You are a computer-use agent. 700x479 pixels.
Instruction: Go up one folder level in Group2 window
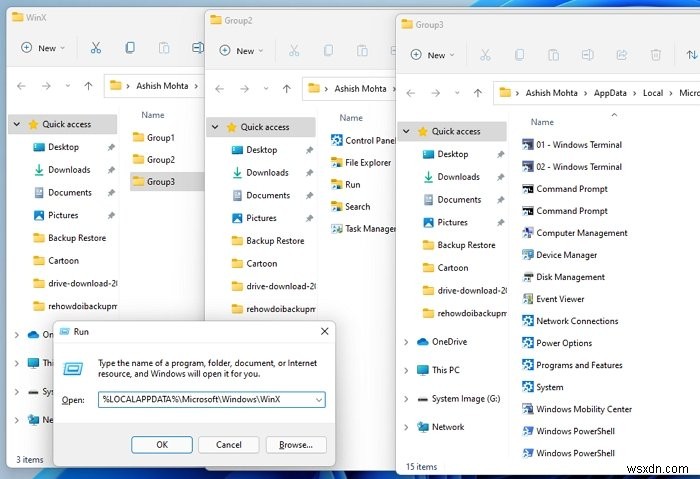tap(287, 89)
